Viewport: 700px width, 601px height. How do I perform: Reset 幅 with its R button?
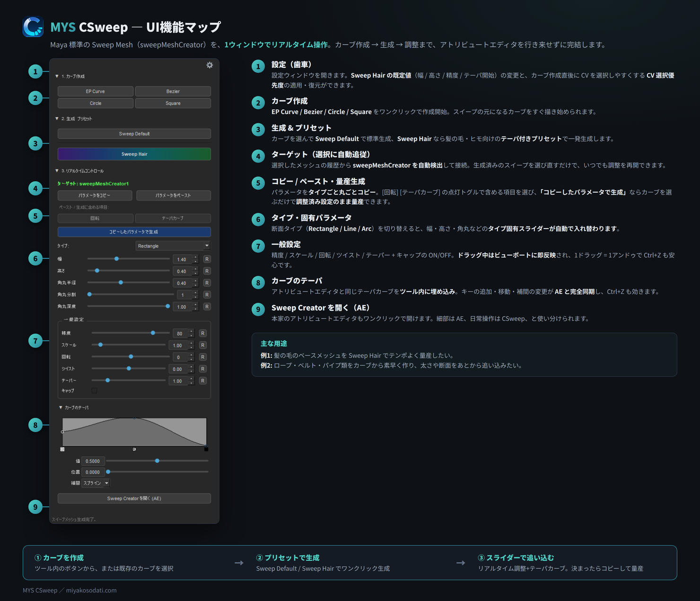pos(207,259)
